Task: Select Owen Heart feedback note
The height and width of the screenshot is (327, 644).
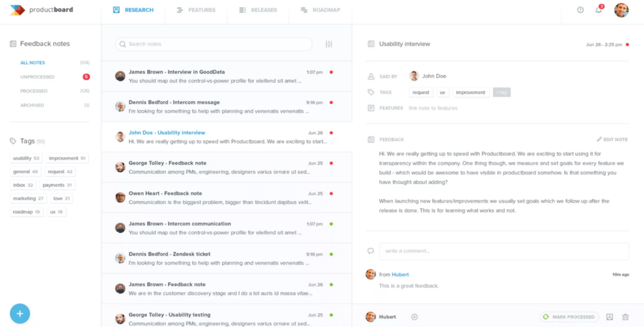Action: click(x=226, y=198)
